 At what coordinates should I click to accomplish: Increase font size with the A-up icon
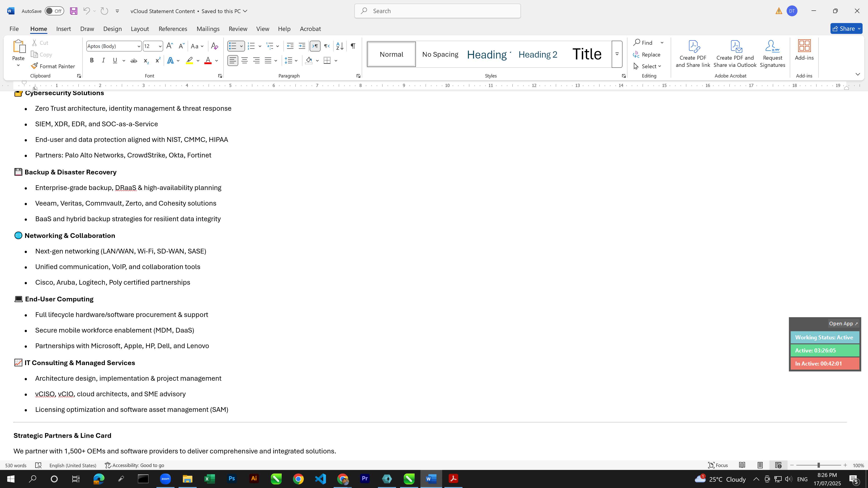click(x=170, y=46)
